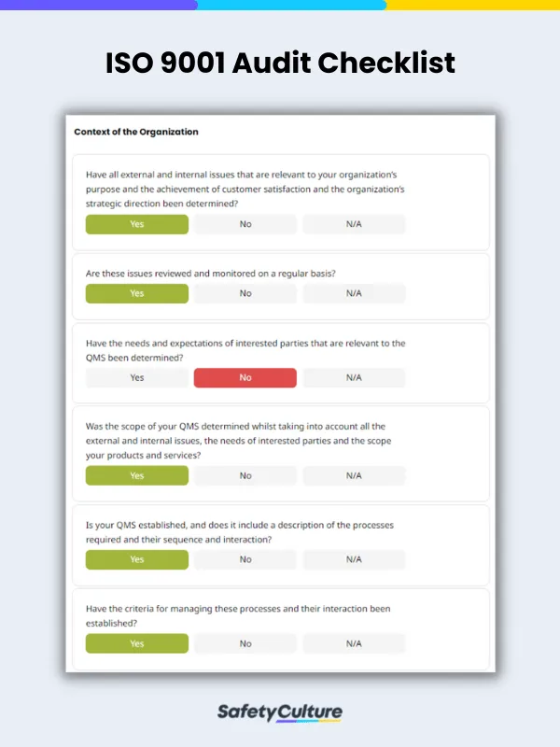Choose No for the issues monitored regularly question

tap(245, 293)
